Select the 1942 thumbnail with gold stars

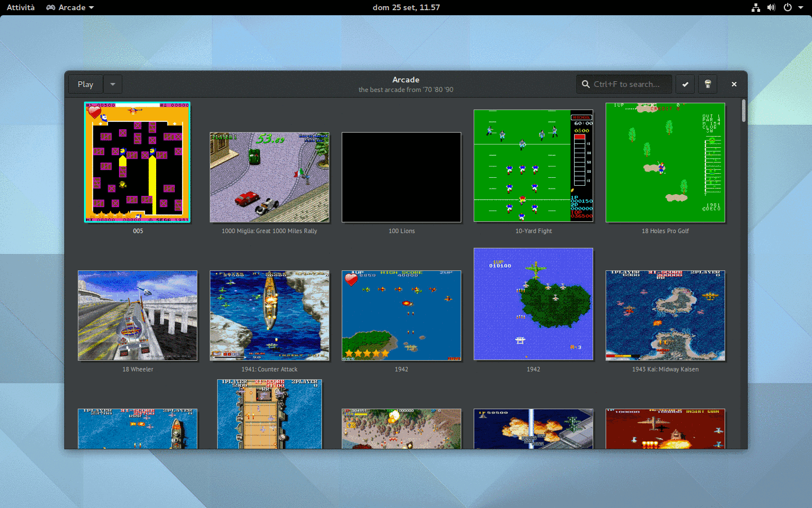(x=401, y=316)
